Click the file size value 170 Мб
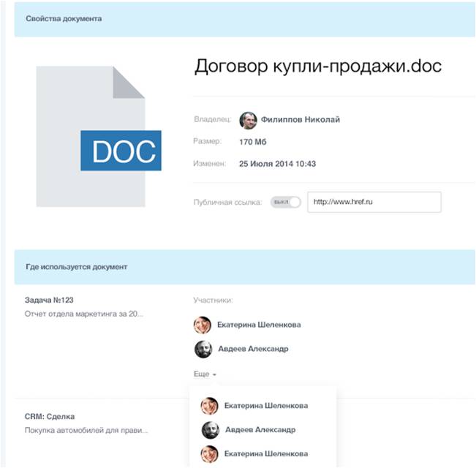Screen dimensions: 476x468 pos(252,142)
